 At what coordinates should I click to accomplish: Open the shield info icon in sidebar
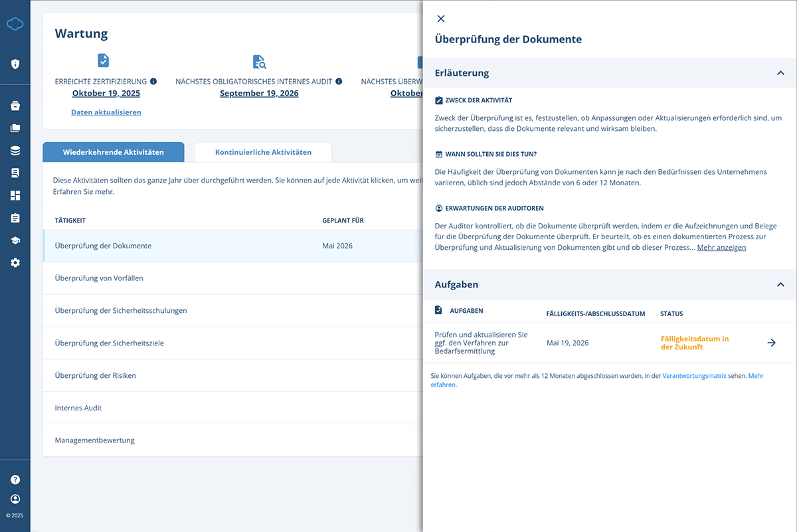point(15,64)
